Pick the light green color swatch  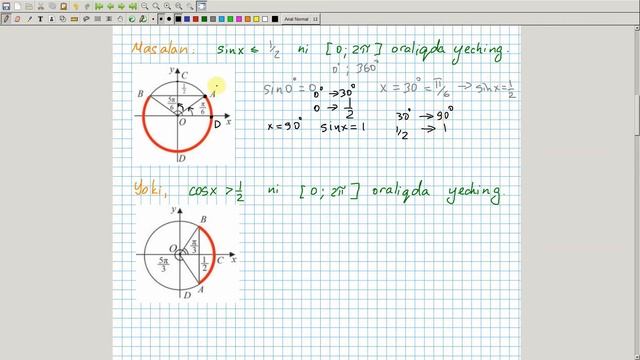pyautogui.click(x=230, y=19)
